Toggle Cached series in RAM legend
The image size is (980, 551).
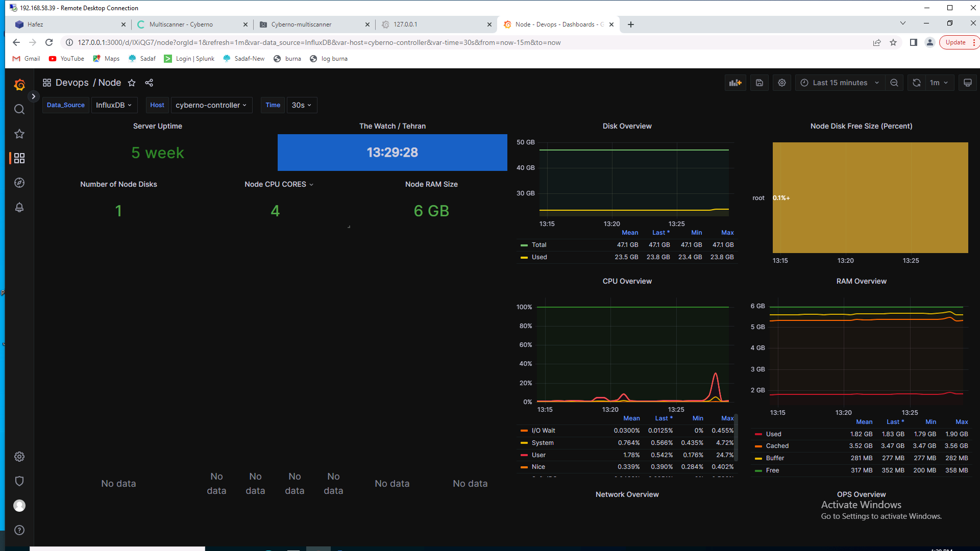click(x=777, y=446)
